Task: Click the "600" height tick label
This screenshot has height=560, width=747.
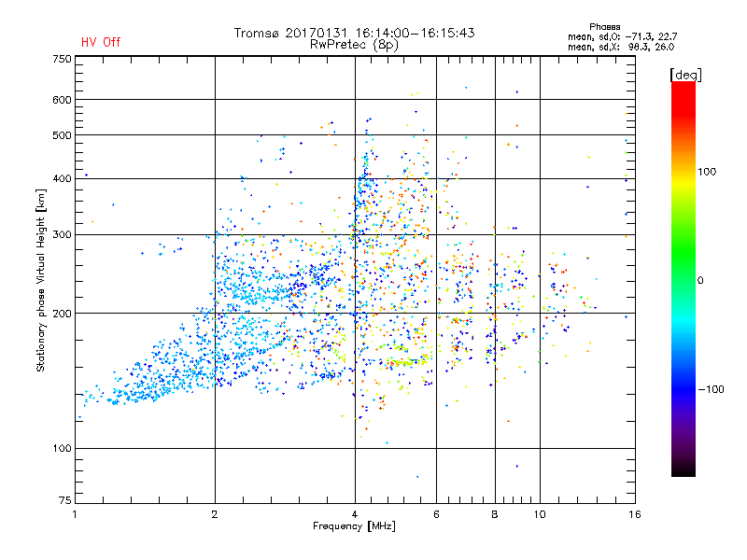Action: tap(62, 100)
